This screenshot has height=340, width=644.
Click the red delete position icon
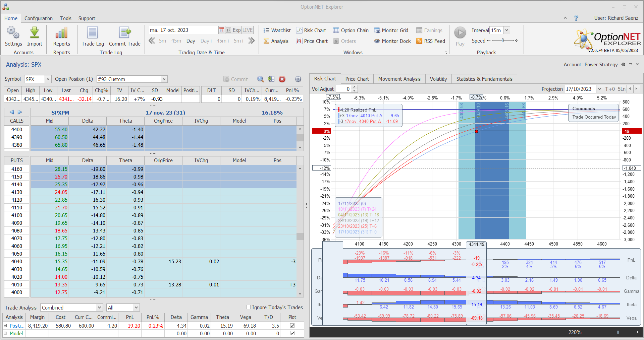[x=282, y=79]
